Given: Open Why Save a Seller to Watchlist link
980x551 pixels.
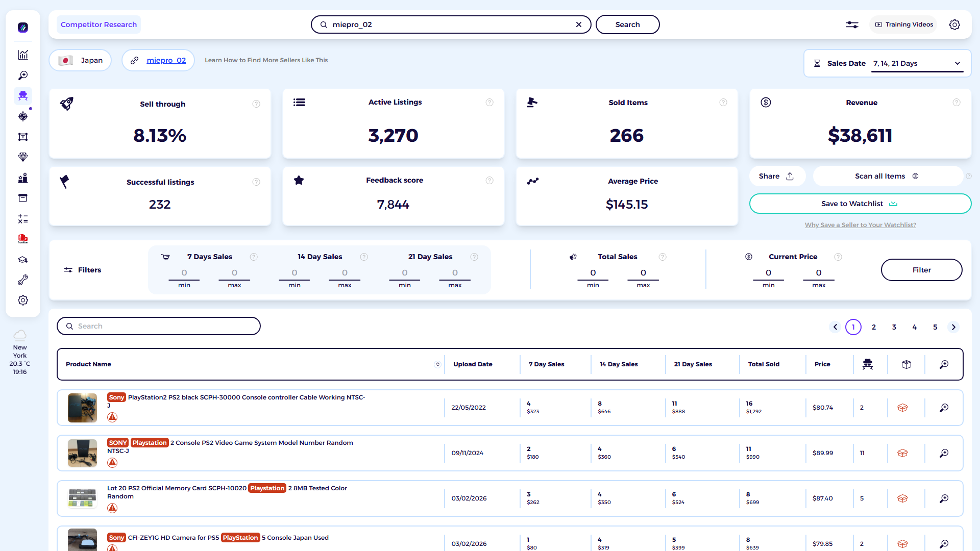Looking at the screenshot, I should [860, 225].
